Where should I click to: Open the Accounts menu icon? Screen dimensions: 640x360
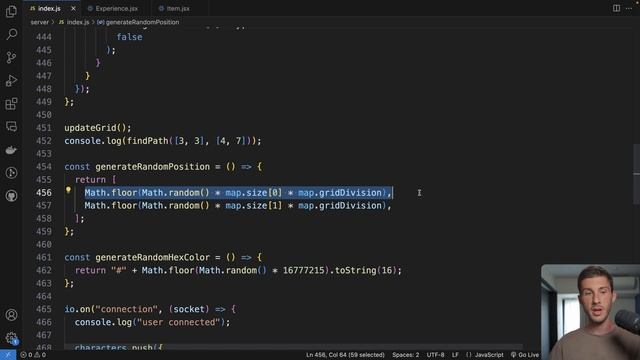pos(11,315)
